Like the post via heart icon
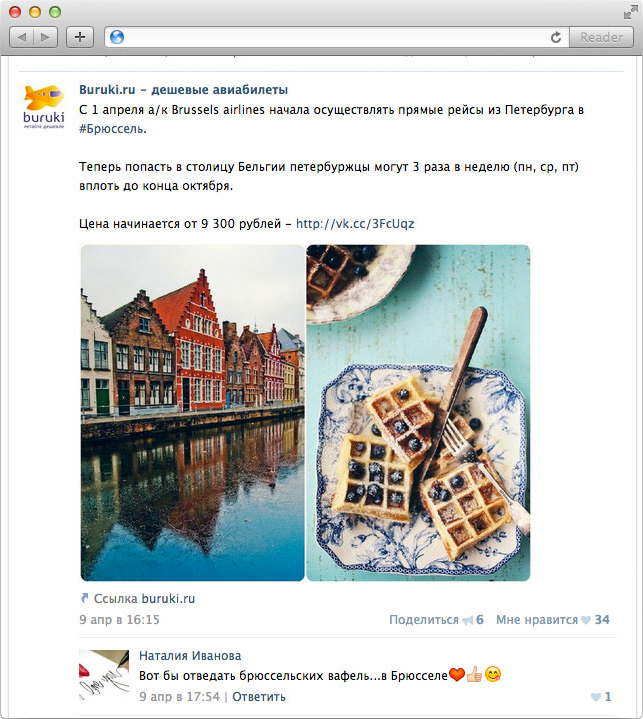Viewport: 643px width, 719px height. click(586, 620)
